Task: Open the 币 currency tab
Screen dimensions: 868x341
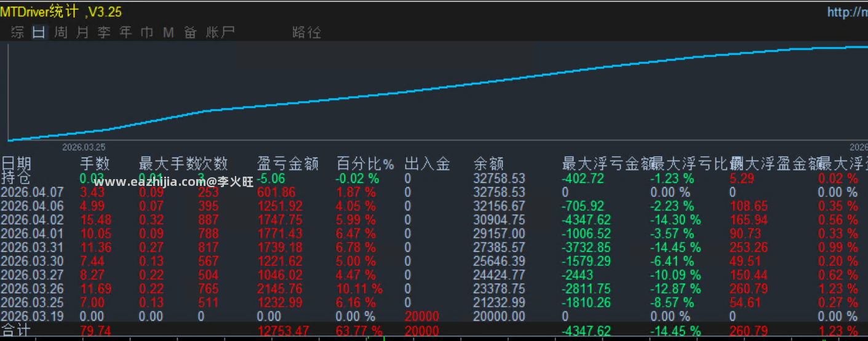Action: click(147, 33)
